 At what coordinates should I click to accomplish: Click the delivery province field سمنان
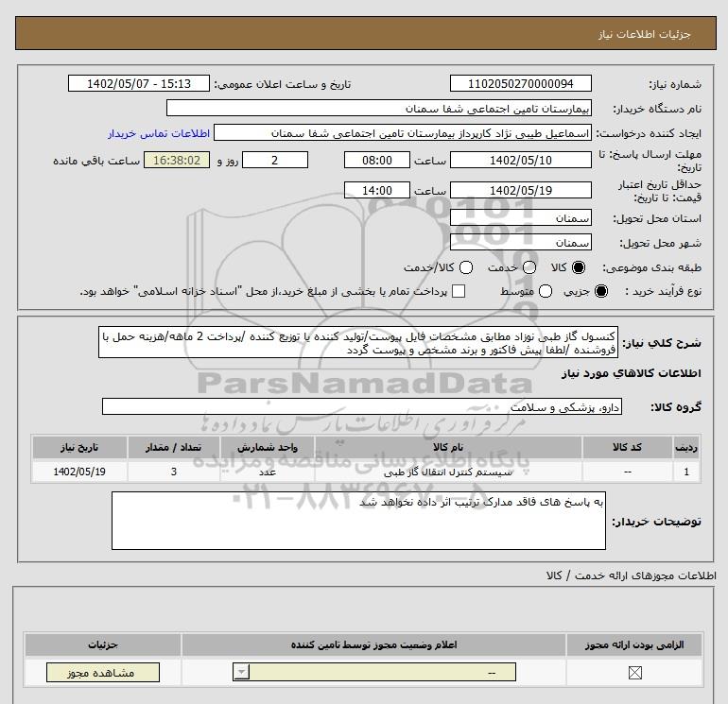(520, 217)
